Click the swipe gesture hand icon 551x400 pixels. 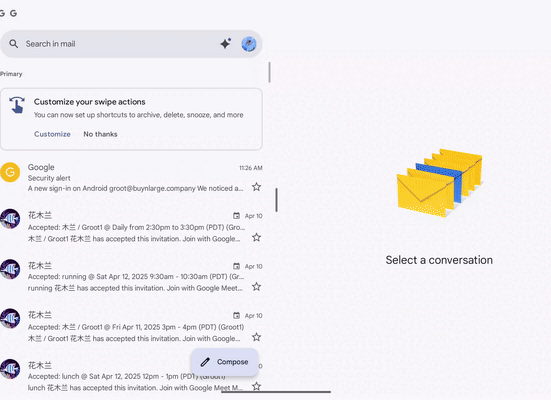17,105
